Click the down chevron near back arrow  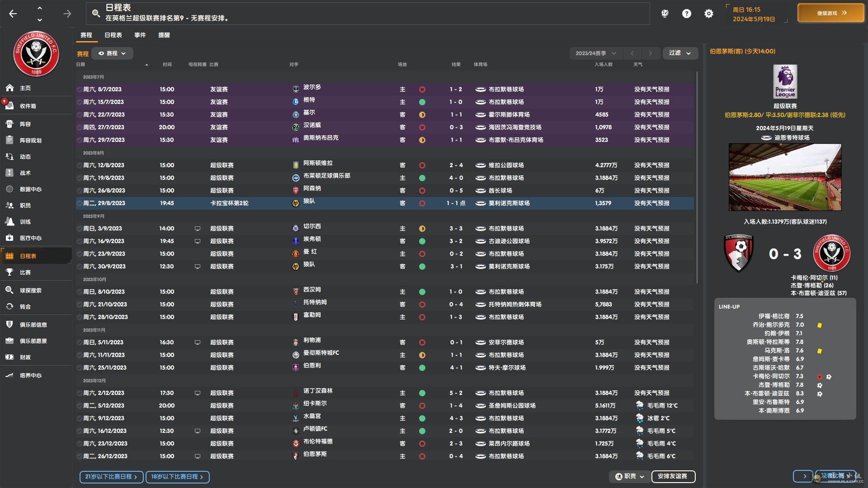click(x=40, y=20)
